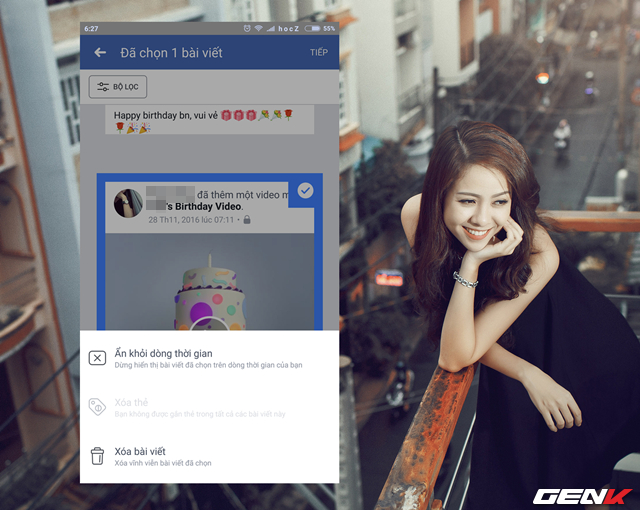Tap the hide-from-timeline X icon

click(97, 358)
